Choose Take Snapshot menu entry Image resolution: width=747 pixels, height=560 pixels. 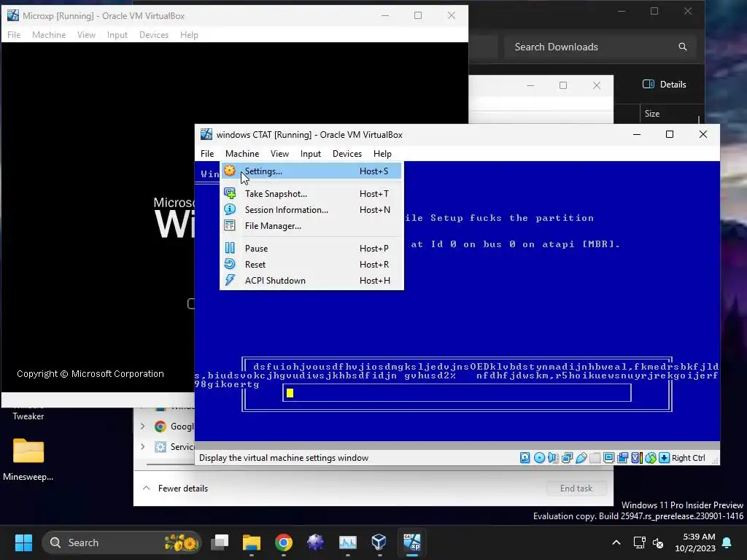311,194
